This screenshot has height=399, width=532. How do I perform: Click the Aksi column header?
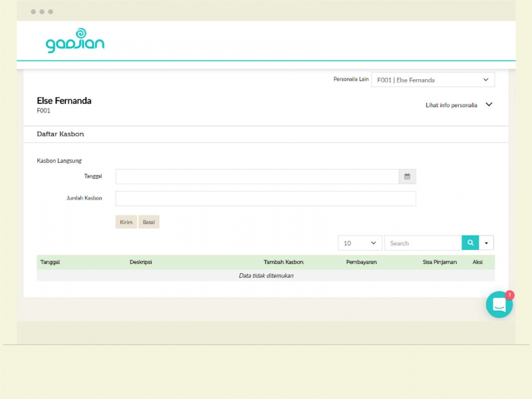click(x=477, y=262)
